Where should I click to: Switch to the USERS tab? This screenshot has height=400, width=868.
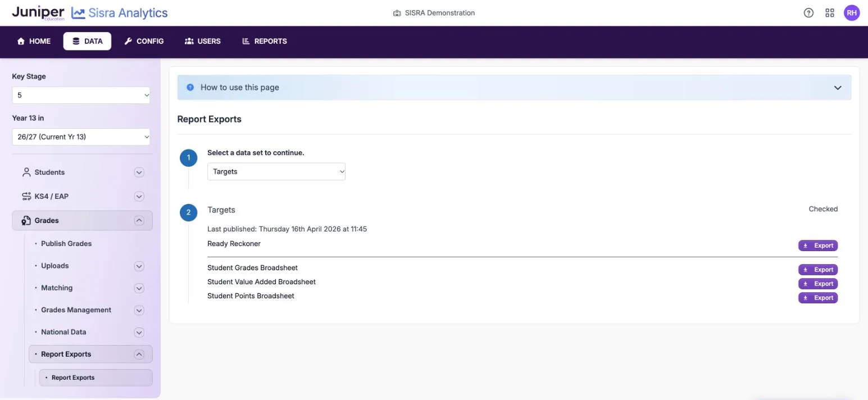pos(203,41)
